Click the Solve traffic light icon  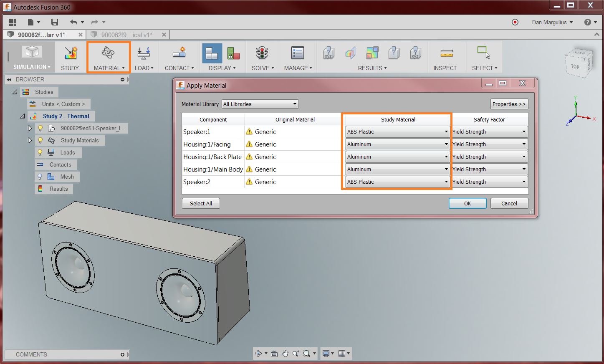click(x=262, y=53)
